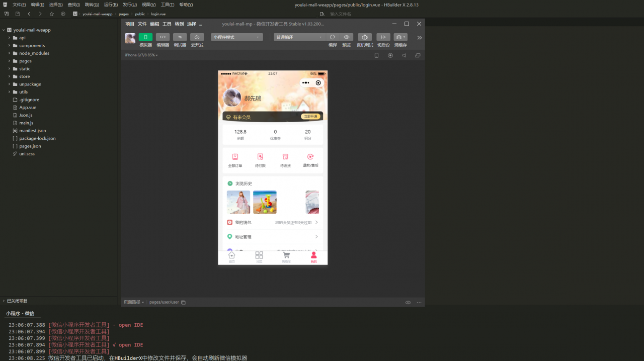Image resolution: width=644 pixels, height=361 pixels.
Task: Click the 预览 preview eye icon
Action: tap(346, 37)
